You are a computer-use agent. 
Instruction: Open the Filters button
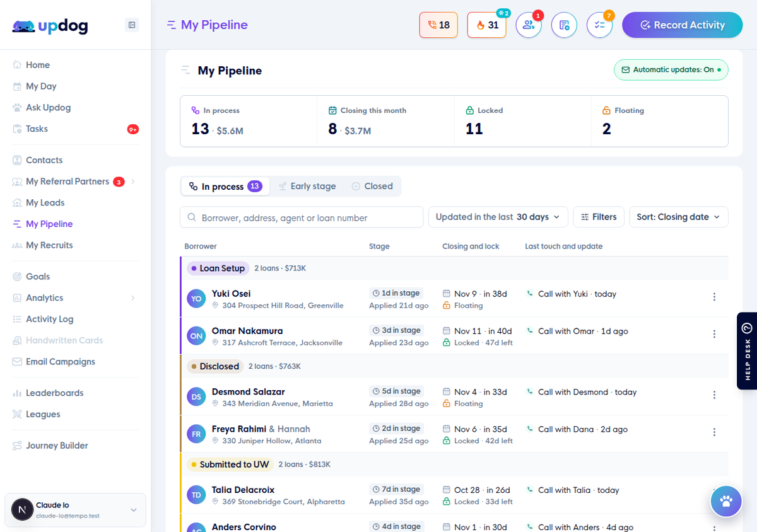pos(599,217)
